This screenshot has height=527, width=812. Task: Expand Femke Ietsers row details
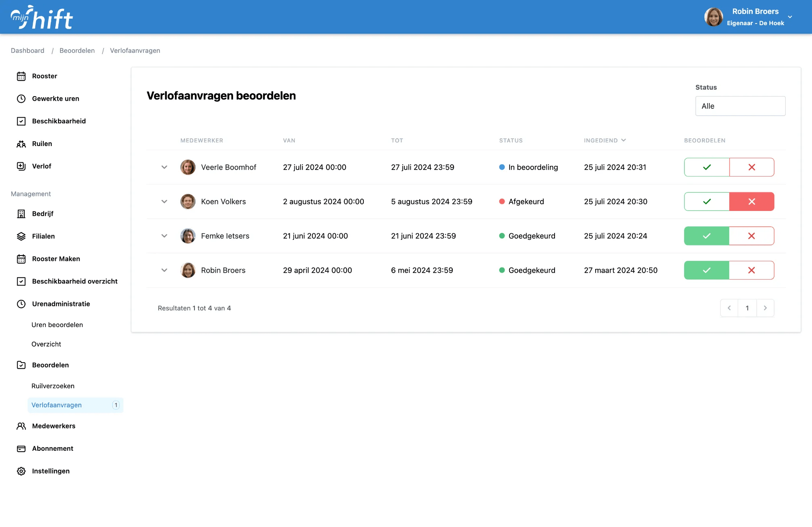point(164,236)
